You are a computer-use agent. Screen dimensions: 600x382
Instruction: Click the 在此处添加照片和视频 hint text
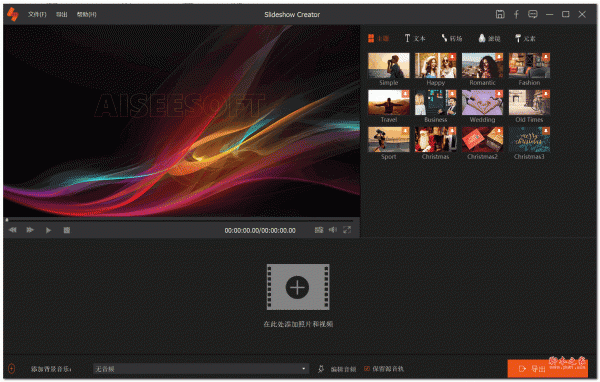click(298, 324)
